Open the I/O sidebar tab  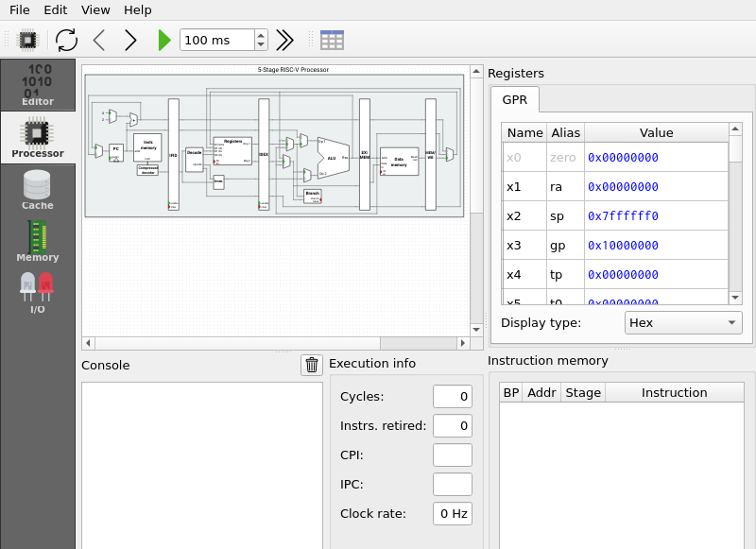pyautogui.click(x=38, y=293)
